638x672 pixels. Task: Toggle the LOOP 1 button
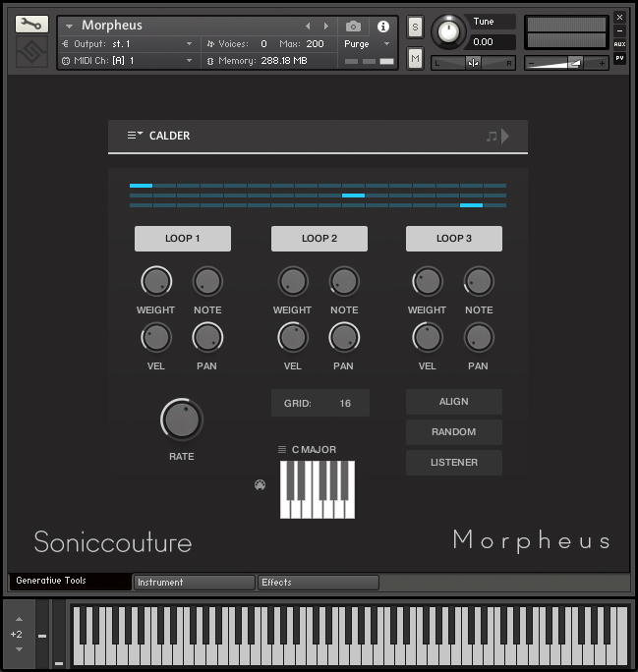pos(183,239)
